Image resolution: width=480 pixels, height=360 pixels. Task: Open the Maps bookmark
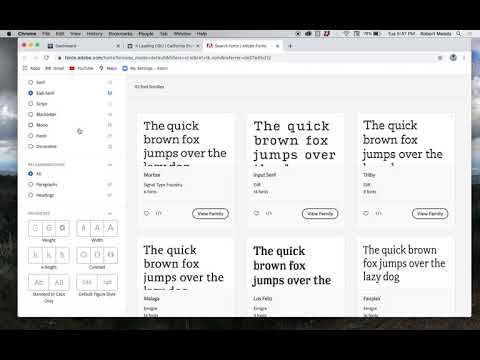pyautogui.click(x=108, y=68)
